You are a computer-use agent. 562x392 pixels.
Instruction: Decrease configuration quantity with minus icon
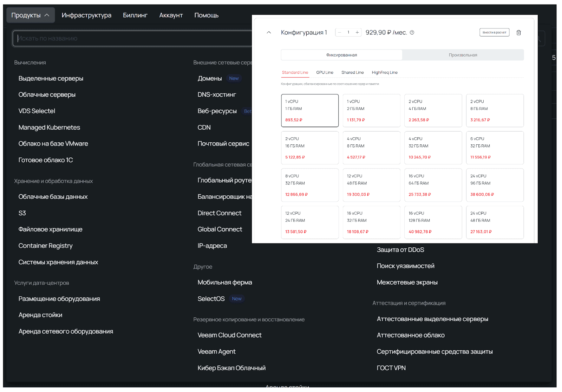click(x=340, y=33)
